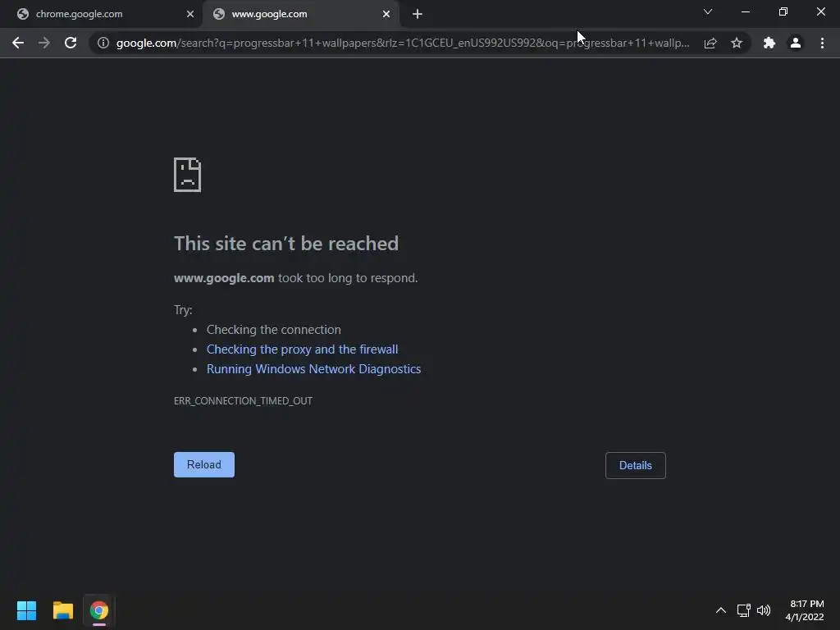Open Running Windows Network Diagnostics link

pyautogui.click(x=314, y=369)
